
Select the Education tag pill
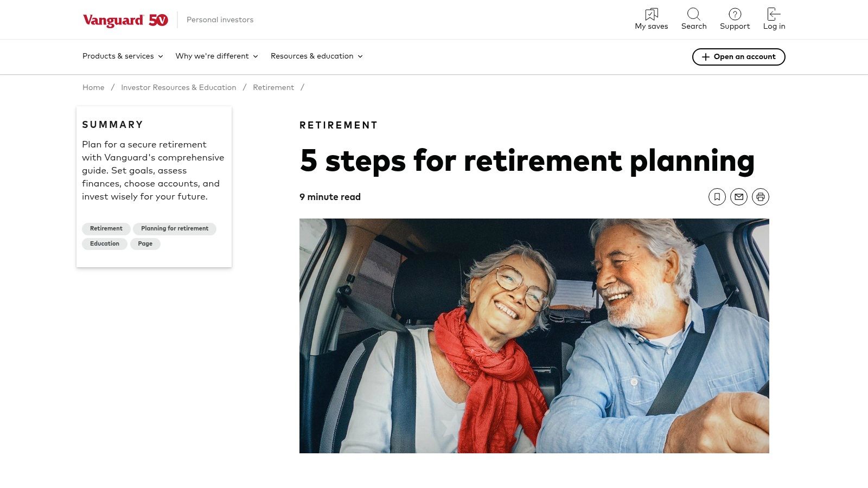click(x=104, y=243)
